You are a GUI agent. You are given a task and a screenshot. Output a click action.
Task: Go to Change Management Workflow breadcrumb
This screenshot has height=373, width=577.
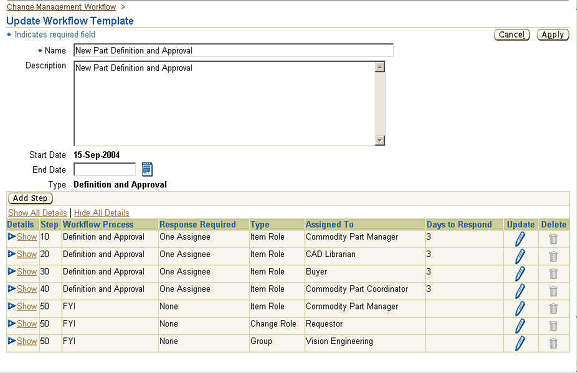point(61,7)
